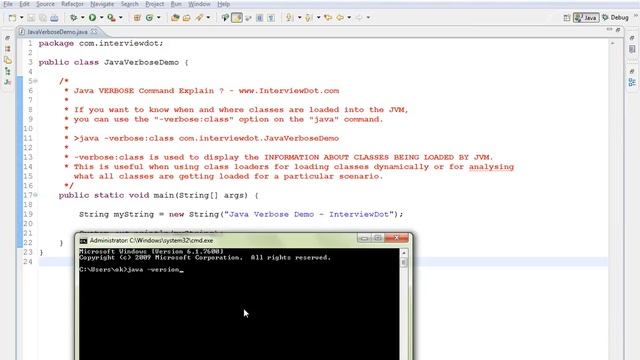Show hidden perspectives chevron
Screen dimensions: 640x360
[636, 16]
